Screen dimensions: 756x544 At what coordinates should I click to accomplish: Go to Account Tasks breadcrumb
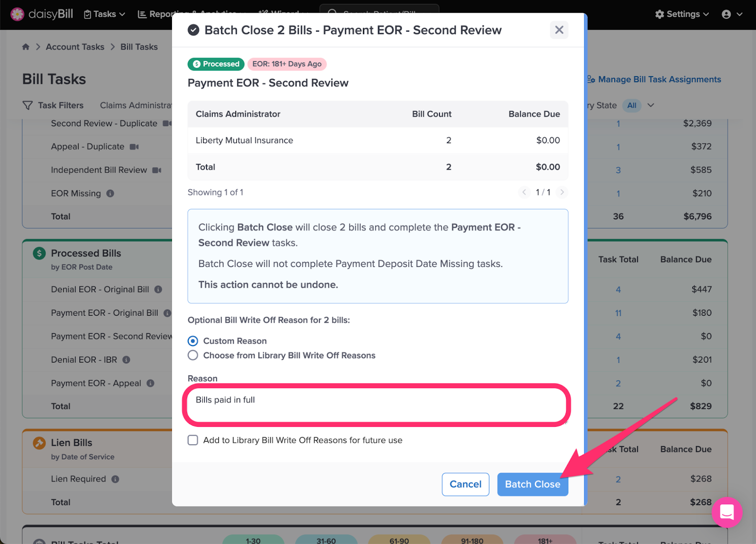(x=75, y=47)
